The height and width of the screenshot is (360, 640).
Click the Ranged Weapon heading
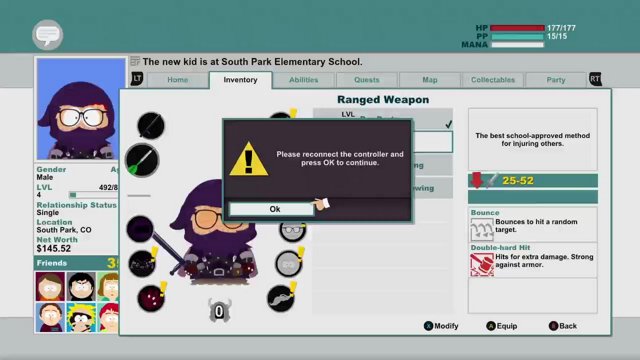tap(383, 100)
